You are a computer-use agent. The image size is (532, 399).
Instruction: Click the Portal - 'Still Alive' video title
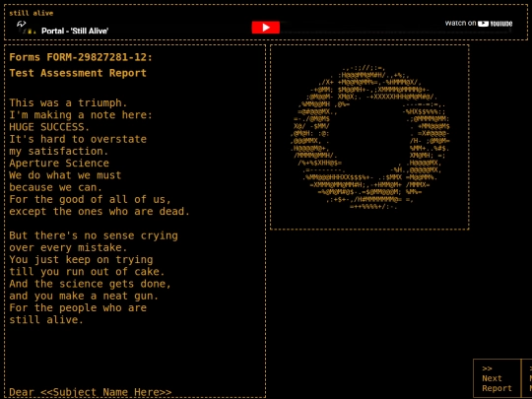click(75, 31)
